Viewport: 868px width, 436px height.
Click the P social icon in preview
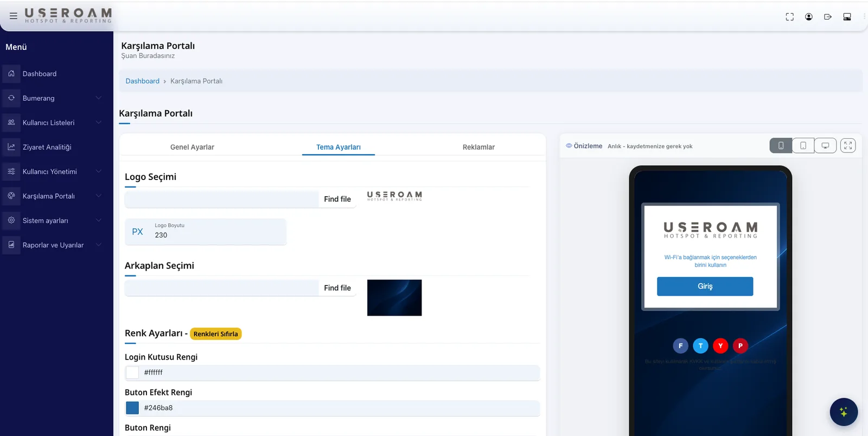coord(741,345)
